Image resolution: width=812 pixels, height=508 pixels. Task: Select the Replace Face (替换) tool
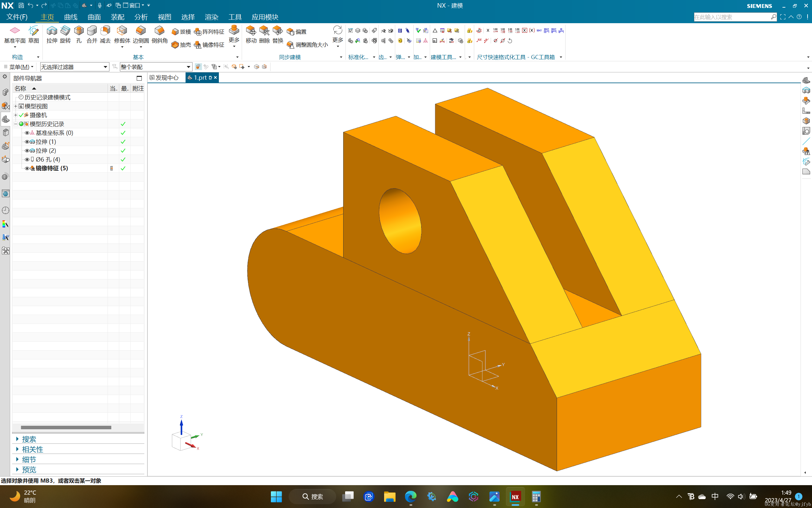point(278,35)
